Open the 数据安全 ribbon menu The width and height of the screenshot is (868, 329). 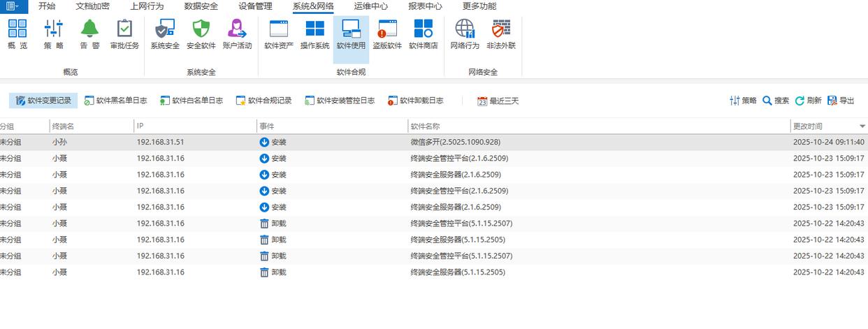coord(201,6)
